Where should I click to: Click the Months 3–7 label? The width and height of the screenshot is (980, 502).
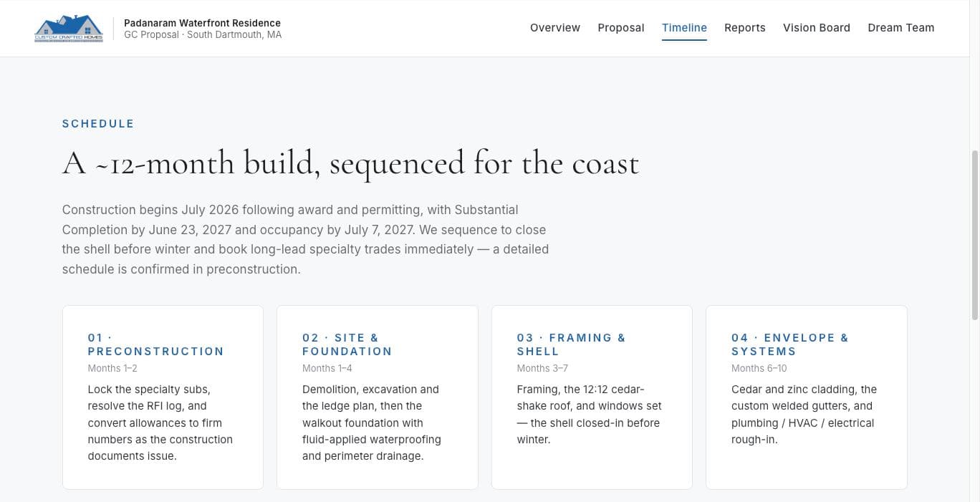click(x=542, y=368)
